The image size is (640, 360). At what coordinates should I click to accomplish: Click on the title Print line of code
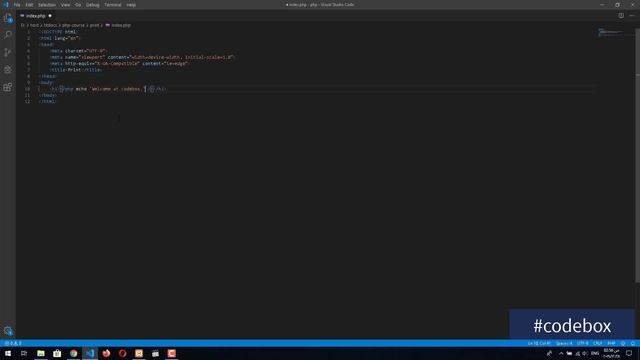click(76, 70)
